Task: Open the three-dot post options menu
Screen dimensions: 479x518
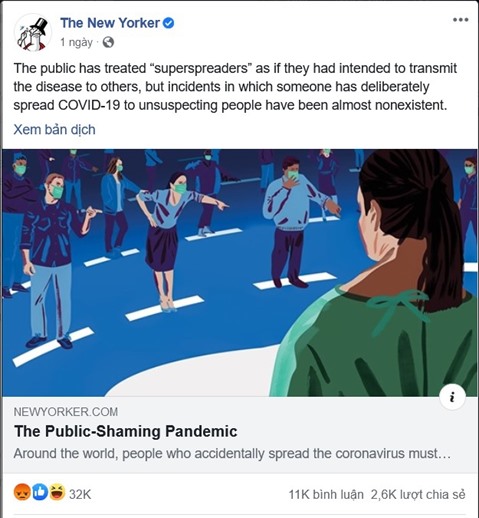Action: click(x=460, y=20)
